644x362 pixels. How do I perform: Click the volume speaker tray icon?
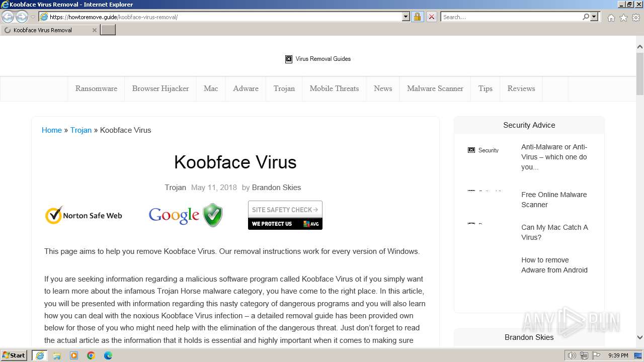click(x=572, y=355)
